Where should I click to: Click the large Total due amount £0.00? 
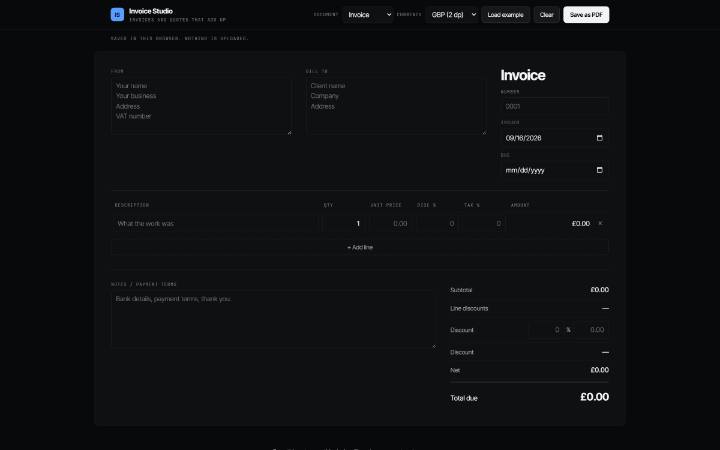tap(595, 397)
